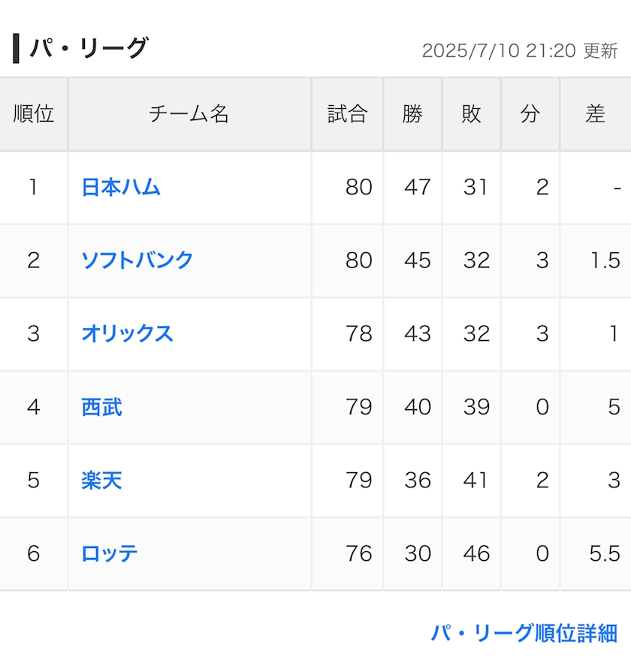Open the 楽天 team link
The height and width of the screenshot is (672, 631).
point(101,480)
